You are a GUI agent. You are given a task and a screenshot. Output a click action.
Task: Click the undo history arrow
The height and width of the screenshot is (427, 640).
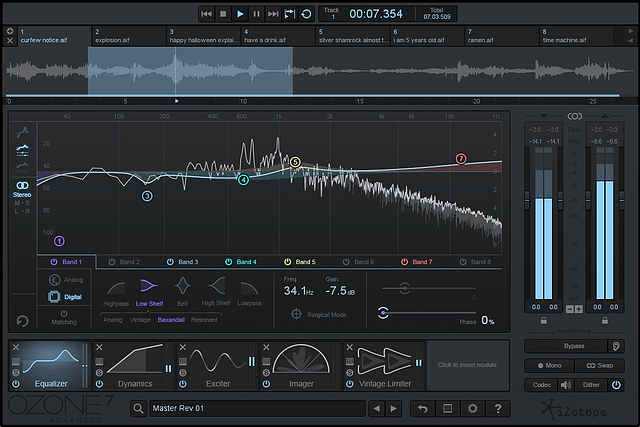(422, 408)
